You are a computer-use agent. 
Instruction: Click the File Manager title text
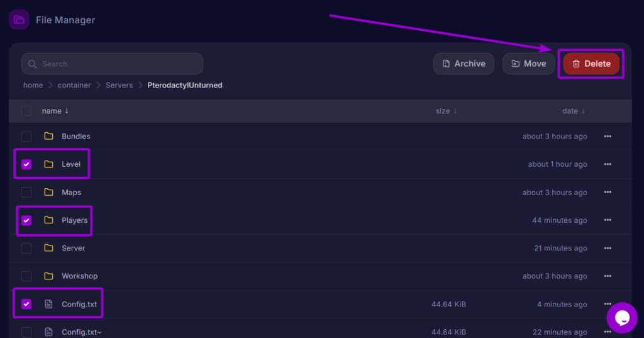(65, 20)
